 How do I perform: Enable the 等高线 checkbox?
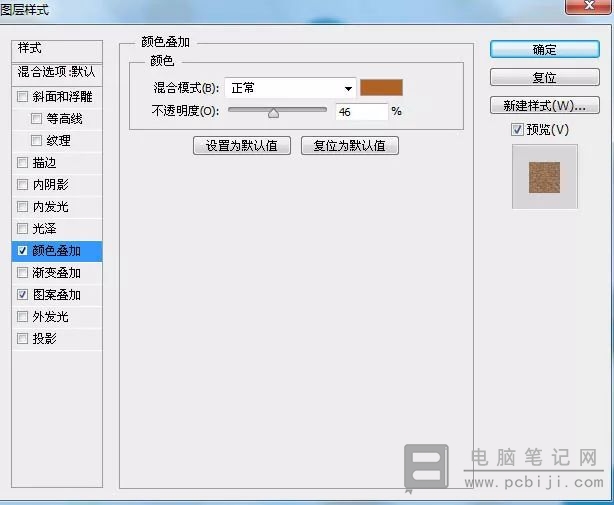(x=36, y=118)
